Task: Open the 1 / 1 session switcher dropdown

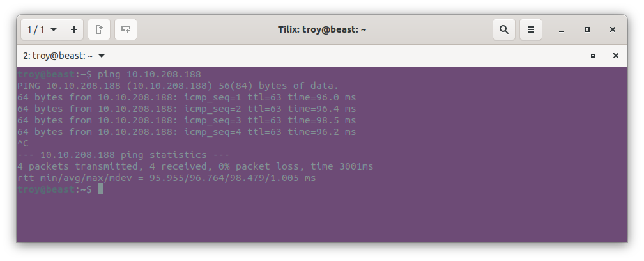Action: 43,29
